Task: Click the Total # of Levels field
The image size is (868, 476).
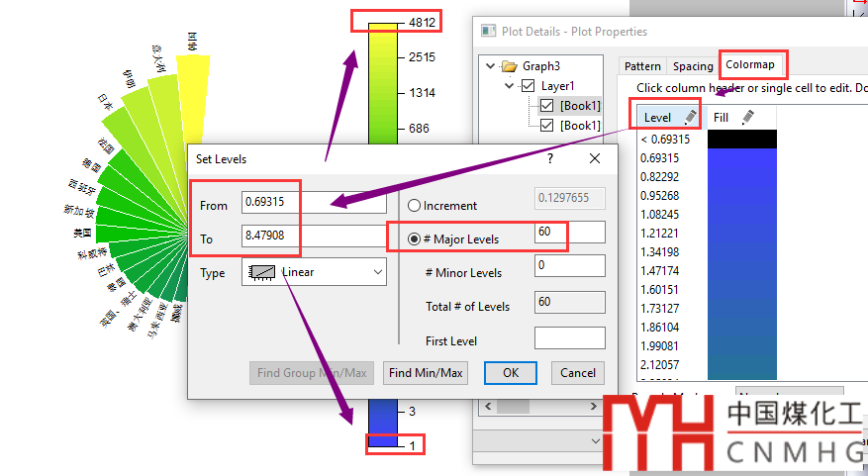Action: 570,302
